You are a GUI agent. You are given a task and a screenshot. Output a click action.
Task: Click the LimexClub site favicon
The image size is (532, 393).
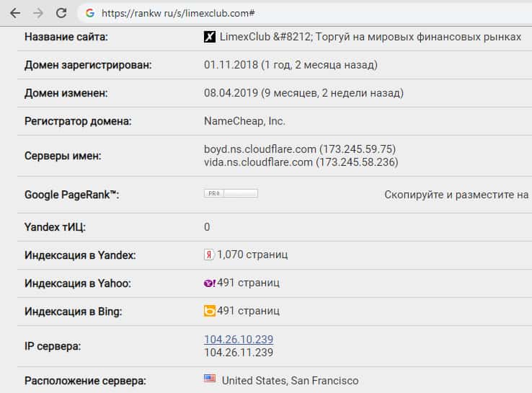(210, 37)
